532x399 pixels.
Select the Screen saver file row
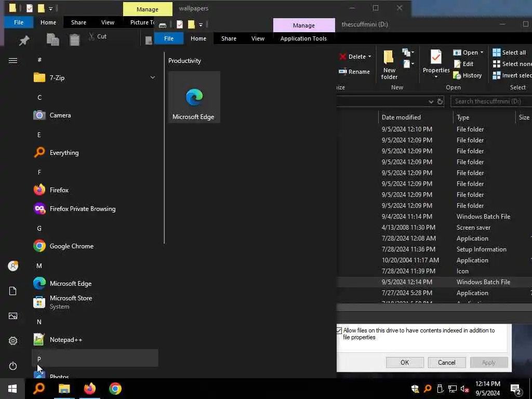(x=434, y=228)
